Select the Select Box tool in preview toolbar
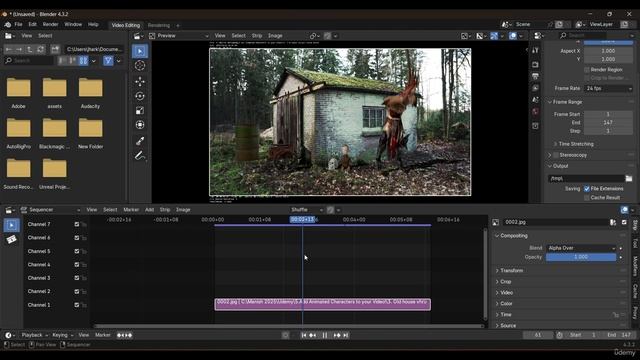Screen dimensions: 640x360 tap(140, 51)
